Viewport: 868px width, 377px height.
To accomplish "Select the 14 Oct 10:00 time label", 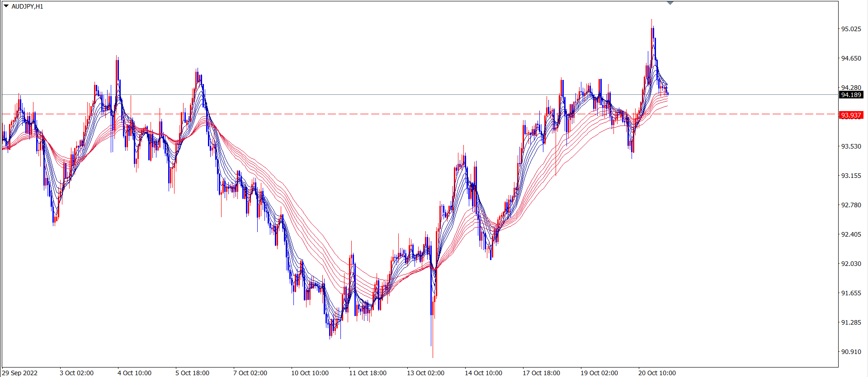I will click(484, 373).
